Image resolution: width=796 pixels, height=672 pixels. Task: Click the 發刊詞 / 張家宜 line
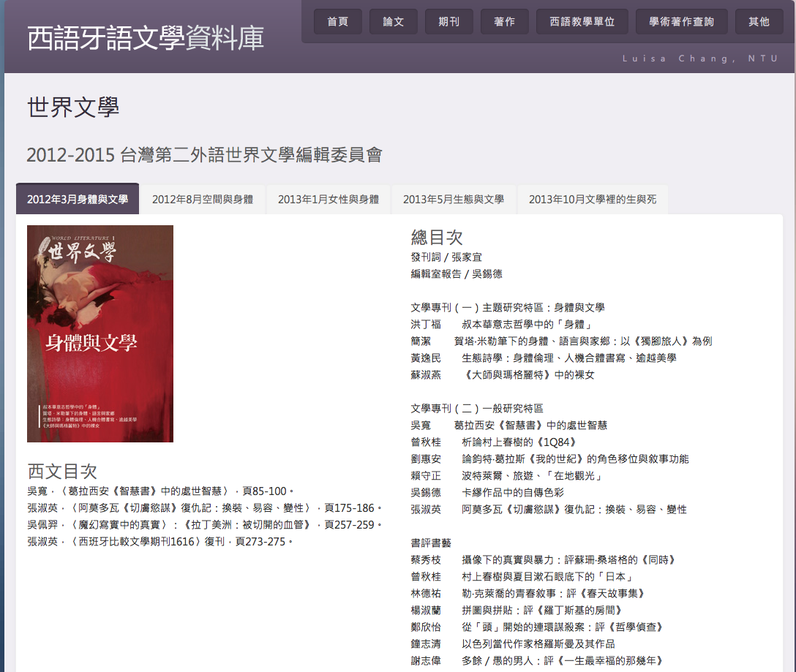point(446,257)
